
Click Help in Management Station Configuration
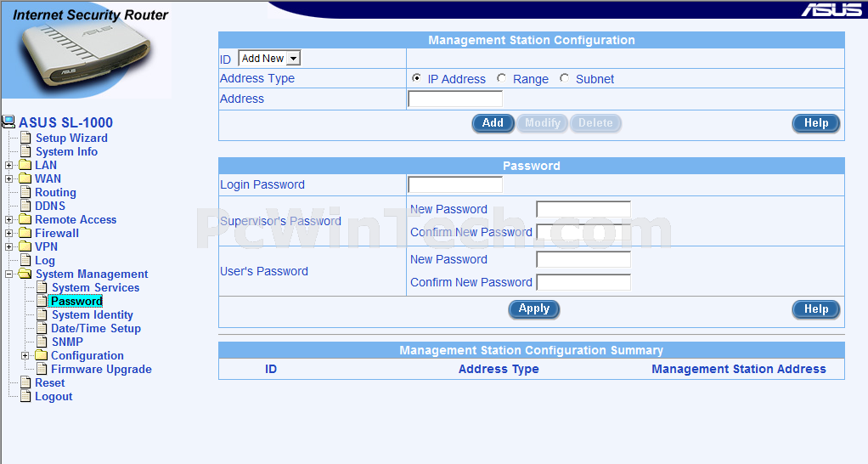816,123
